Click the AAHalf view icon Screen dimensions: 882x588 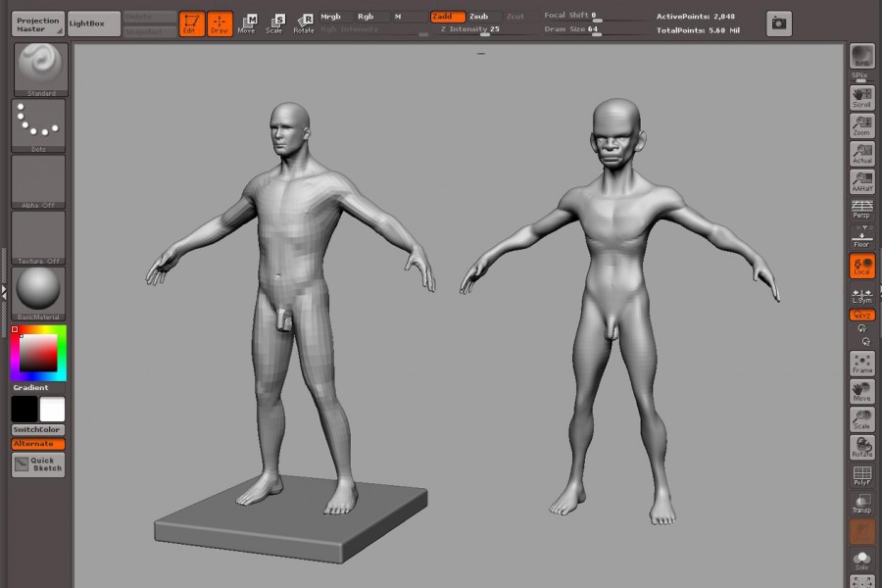[861, 181]
